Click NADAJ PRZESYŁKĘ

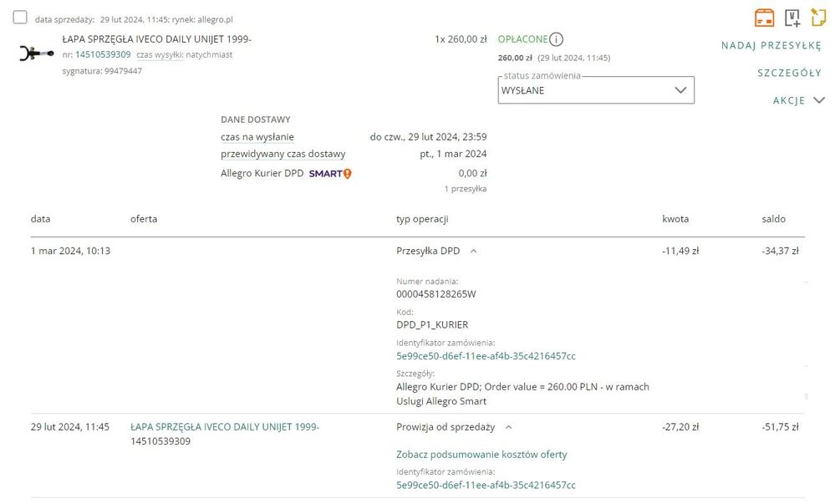pyautogui.click(x=771, y=45)
